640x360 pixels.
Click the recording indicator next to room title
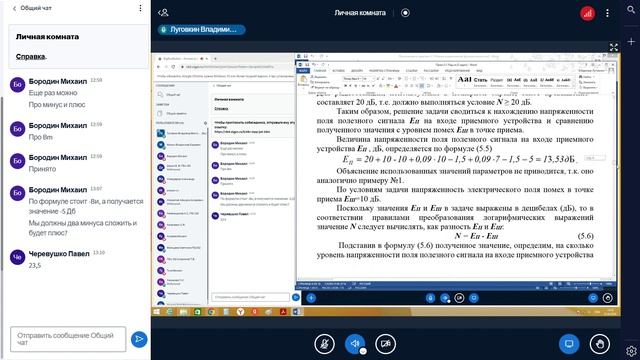point(405,13)
